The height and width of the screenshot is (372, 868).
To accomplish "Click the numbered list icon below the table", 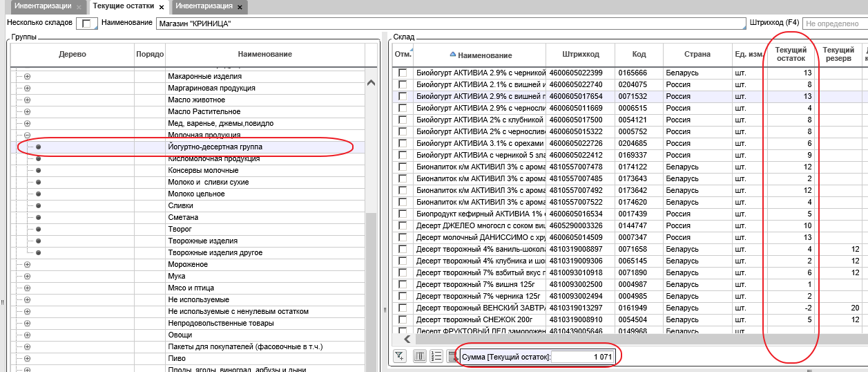I will [436, 356].
